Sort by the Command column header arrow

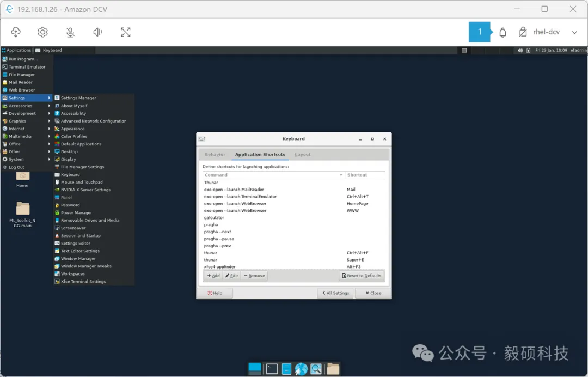[x=341, y=175]
